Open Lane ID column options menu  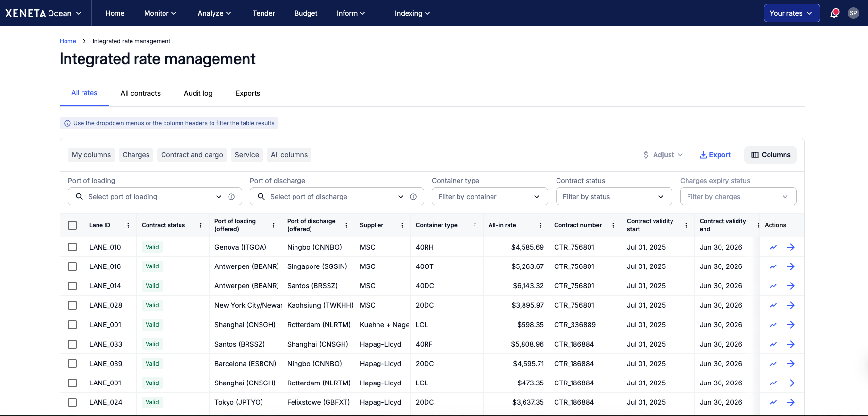[128, 225]
